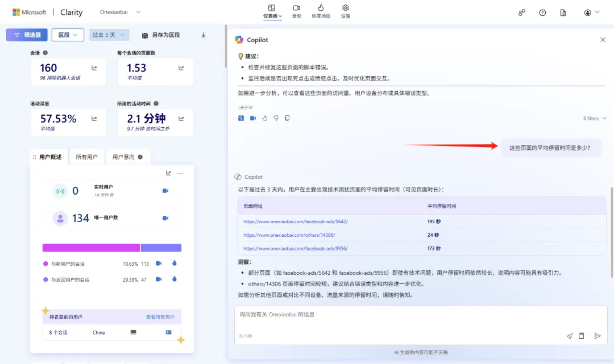614x364 pixels.
Task: Click the thumbs up icon under Copilot response
Action: tap(265, 118)
